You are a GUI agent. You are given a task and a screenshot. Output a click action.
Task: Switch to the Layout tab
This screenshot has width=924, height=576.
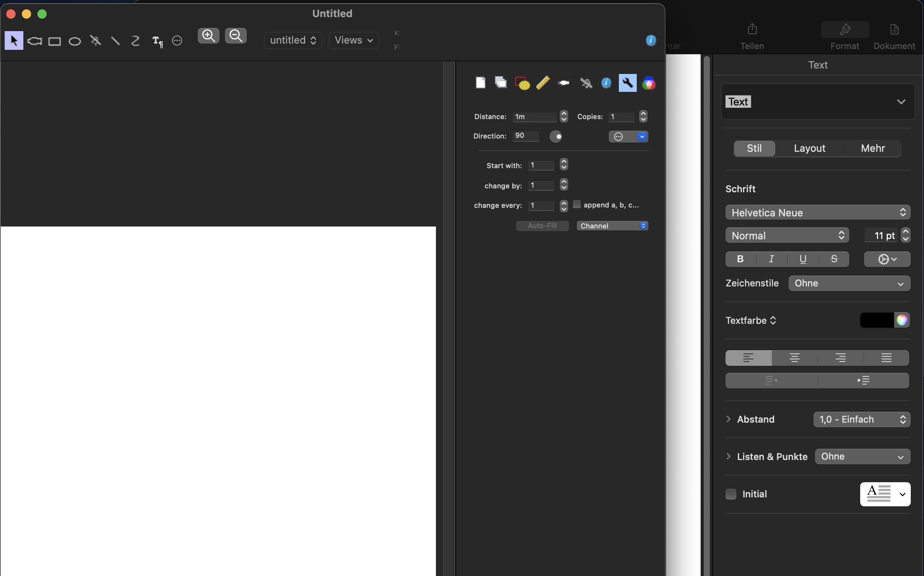point(809,148)
